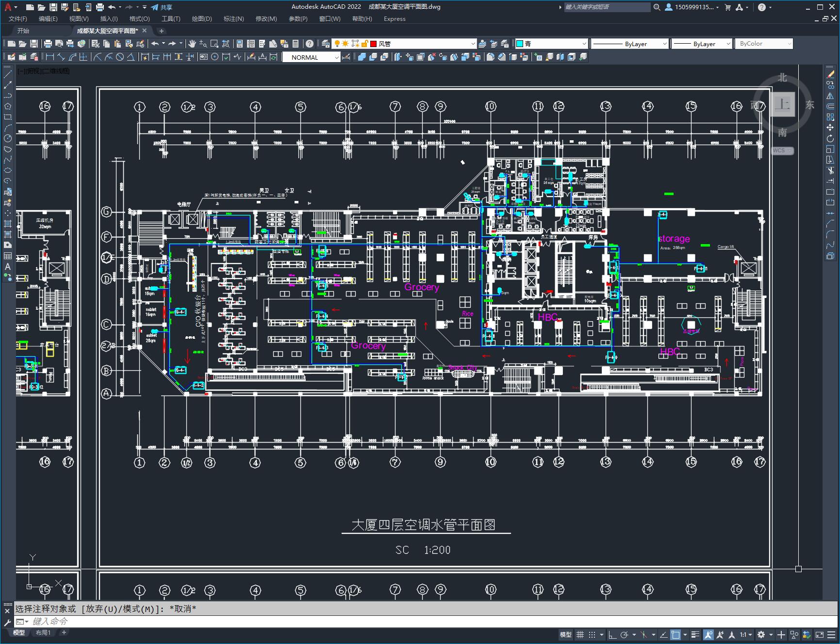Open the QuickCalc calculator

click(x=296, y=44)
